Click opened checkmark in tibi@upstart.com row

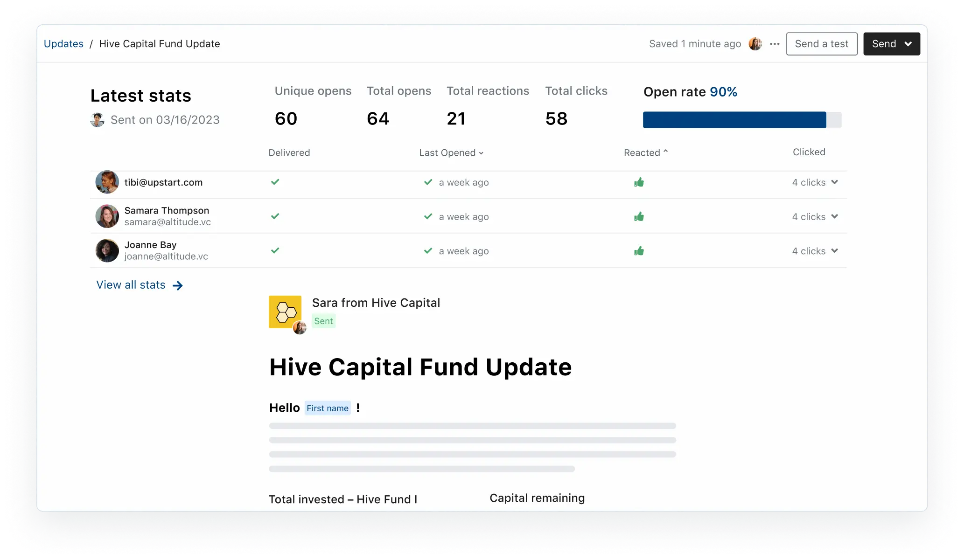point(428,182)
